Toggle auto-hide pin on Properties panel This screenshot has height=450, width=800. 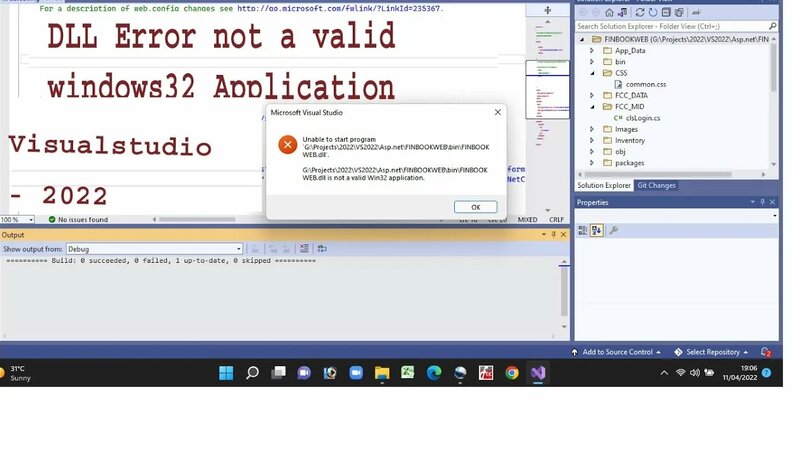click(763, 202)
